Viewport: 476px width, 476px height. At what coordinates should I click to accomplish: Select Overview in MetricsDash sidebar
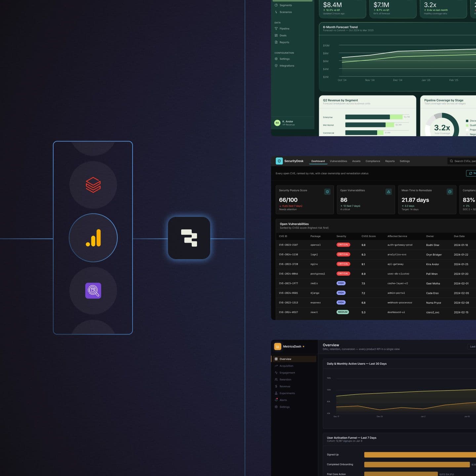tap(294, 359)
